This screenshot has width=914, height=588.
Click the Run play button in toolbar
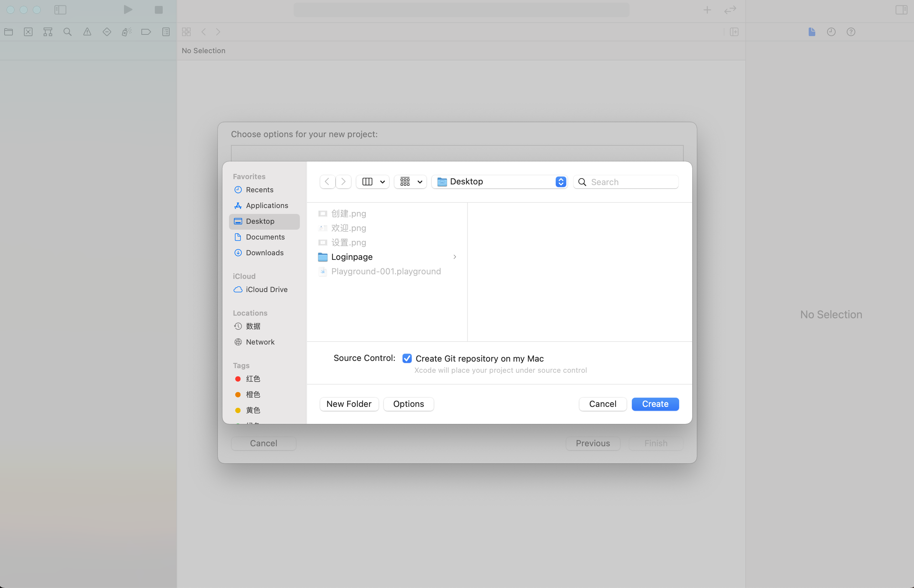(x=128, y=10)
